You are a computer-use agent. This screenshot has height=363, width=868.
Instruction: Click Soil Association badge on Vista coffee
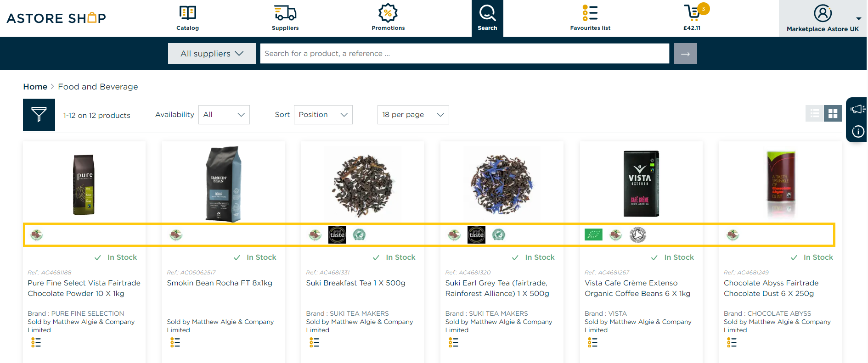(x=637, y=235)
